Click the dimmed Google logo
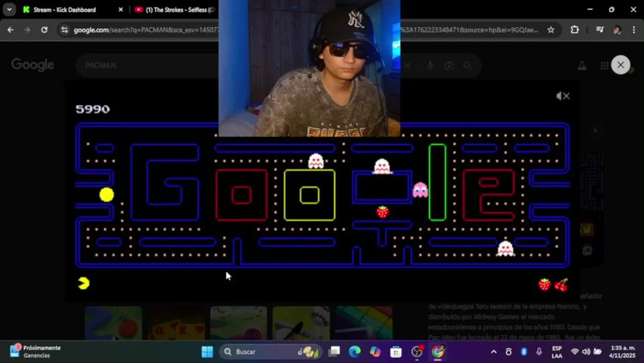644x363 pixels. pyautogui.click(x=33, y=65)
